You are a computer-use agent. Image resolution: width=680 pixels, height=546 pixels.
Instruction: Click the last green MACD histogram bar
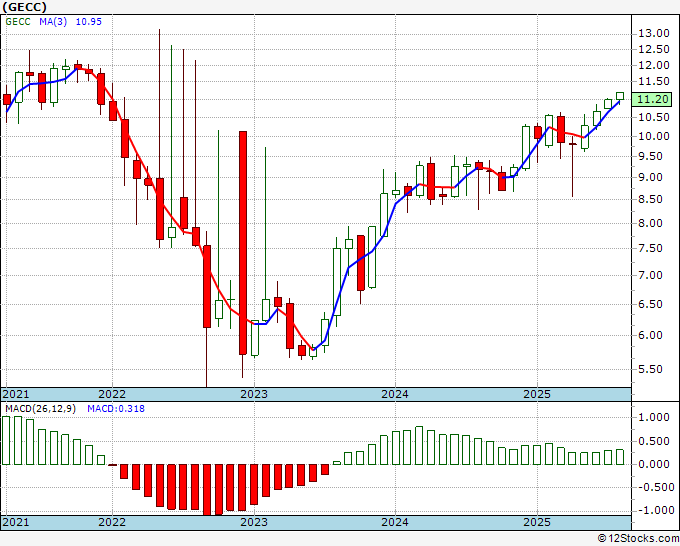tap(620, 457)
